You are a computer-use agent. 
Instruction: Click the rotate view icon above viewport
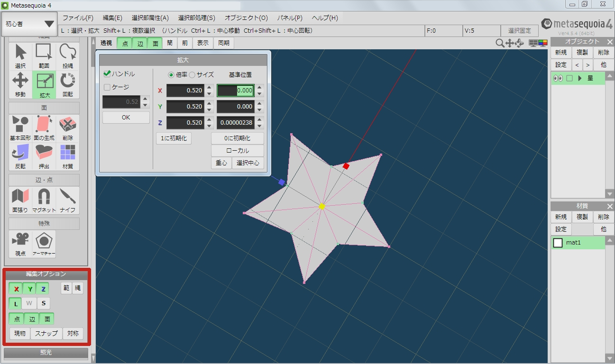(519, 43)
